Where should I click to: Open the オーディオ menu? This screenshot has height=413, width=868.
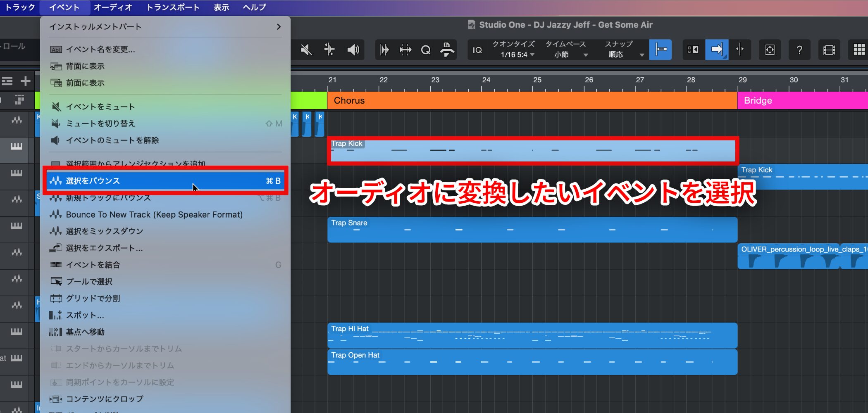pyautogui.click(x=113, y=7)
